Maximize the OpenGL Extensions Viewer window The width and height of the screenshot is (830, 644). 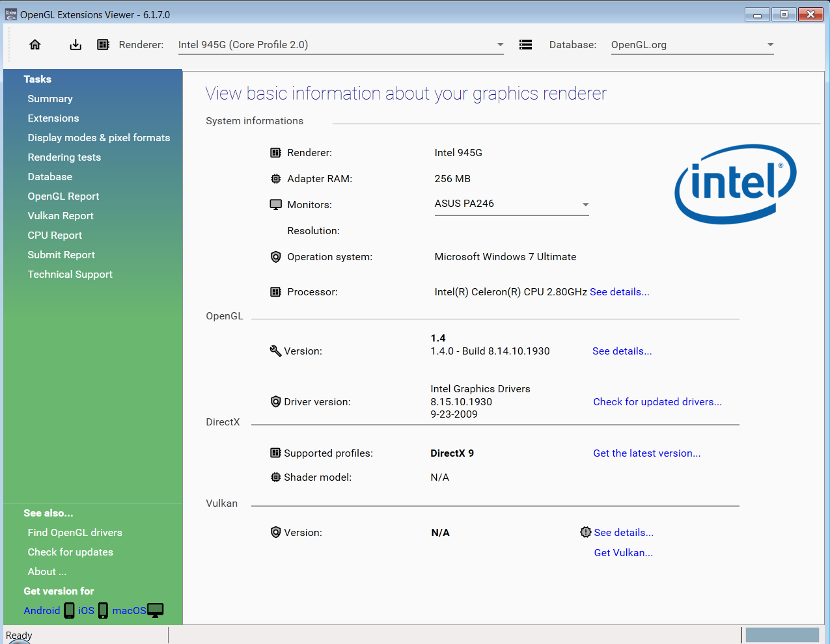tap(784, 14)
